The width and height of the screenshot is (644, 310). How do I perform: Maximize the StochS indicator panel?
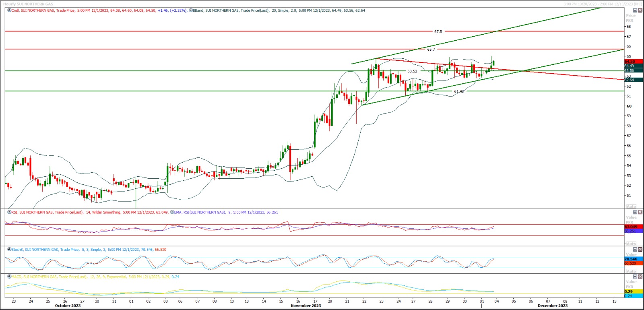(x=635, y=250)
